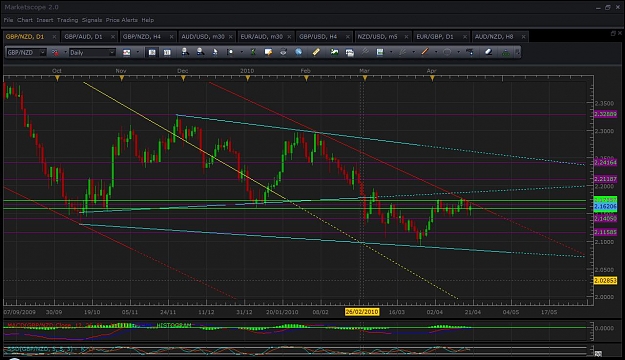625x360 pixels.
Task: Toggle the second chart-mode button beside the highlighted one
Action: [167, 52]
